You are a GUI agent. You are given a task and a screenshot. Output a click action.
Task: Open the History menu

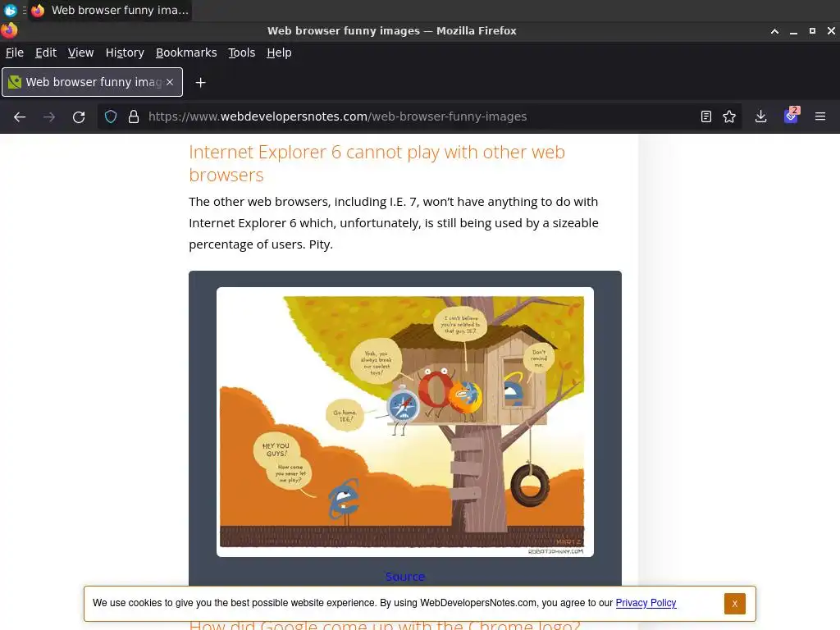coord(125,52)
